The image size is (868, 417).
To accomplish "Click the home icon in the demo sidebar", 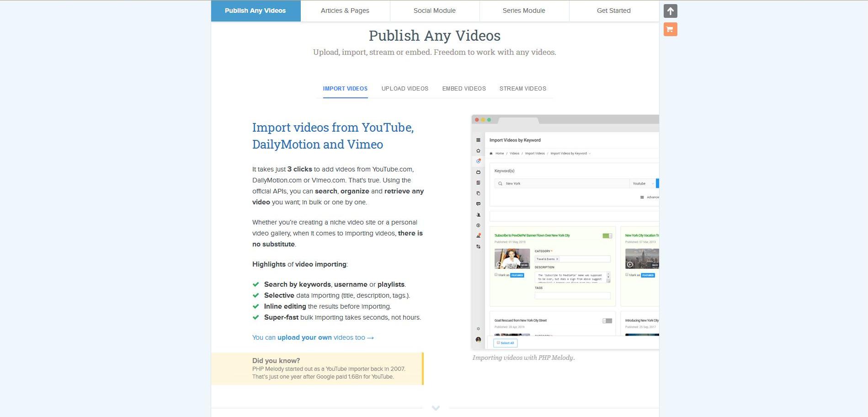I will click(478, 151).
